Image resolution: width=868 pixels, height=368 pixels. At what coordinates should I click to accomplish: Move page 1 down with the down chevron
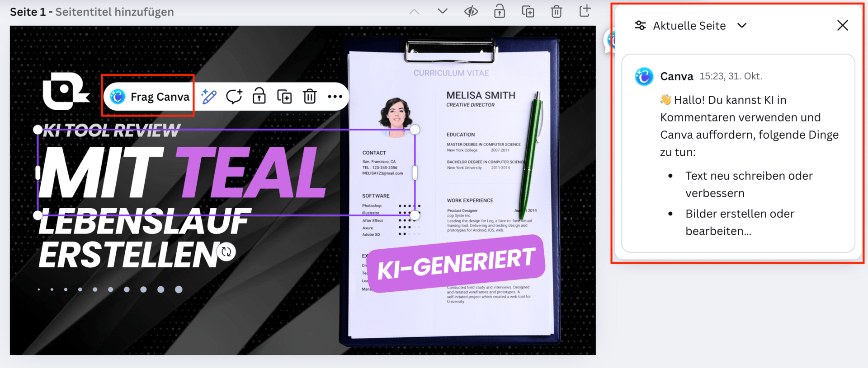coord(443,11)
